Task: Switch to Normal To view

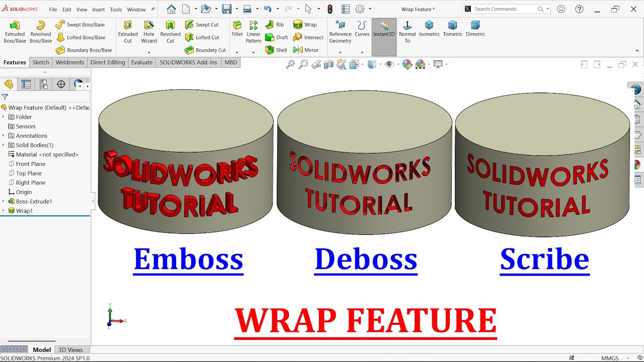Action: click(408, 32)
